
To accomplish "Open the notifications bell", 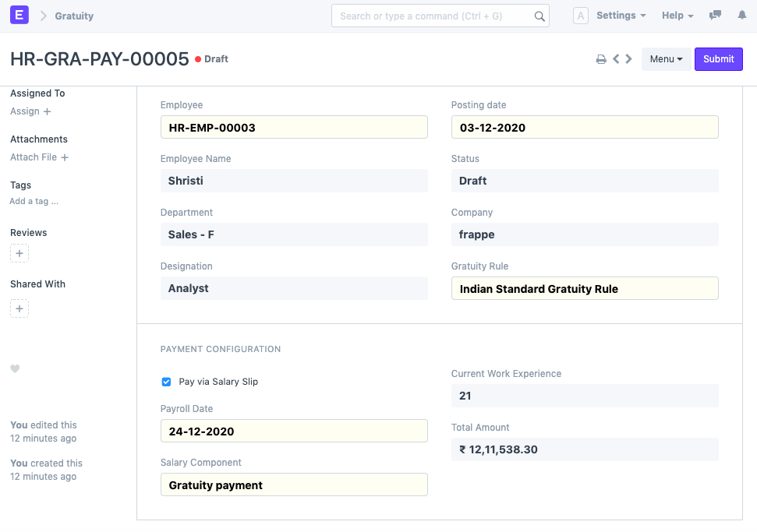I will (741, 16).
